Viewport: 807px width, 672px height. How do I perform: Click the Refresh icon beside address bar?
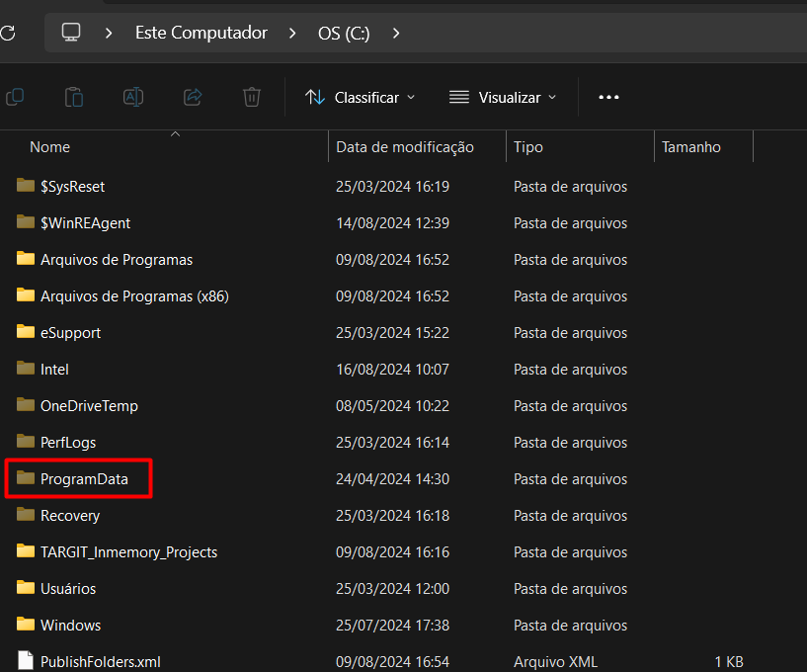[7, 33]
